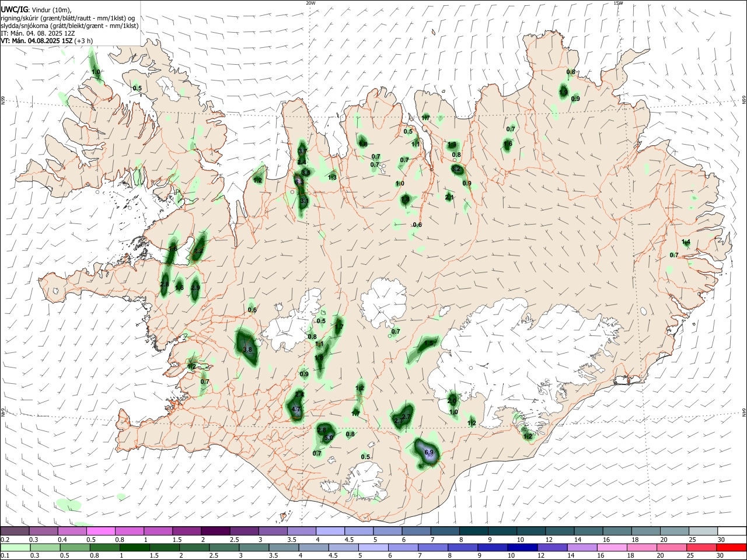
Task: Pick the dark teal 8 swatch, upper legend row
Action: [474, 531]
